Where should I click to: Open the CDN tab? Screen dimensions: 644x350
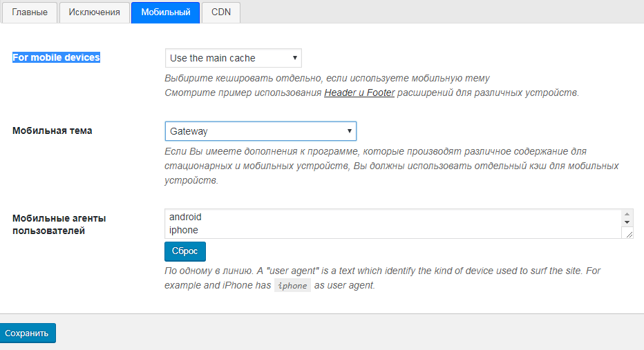click(x=221, y=12)
